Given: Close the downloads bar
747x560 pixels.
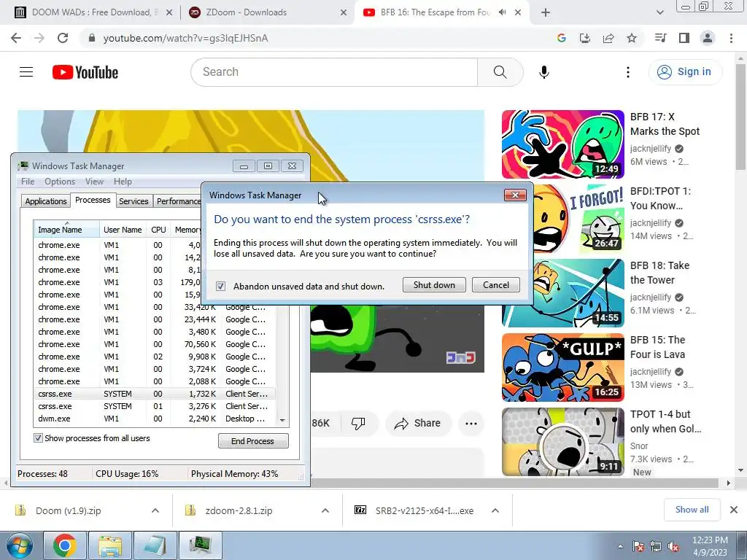Looking at the screenshot, I should tap(734, 510).
